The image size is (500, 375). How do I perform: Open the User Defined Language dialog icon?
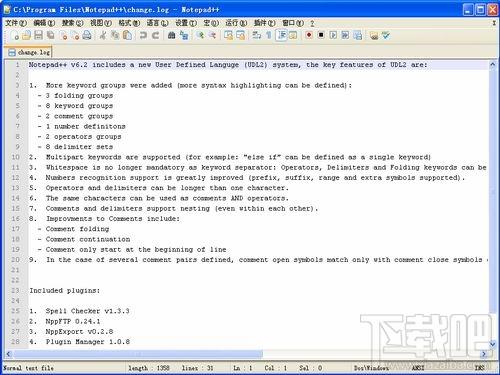pyautogui.click(x=293, y=35)
